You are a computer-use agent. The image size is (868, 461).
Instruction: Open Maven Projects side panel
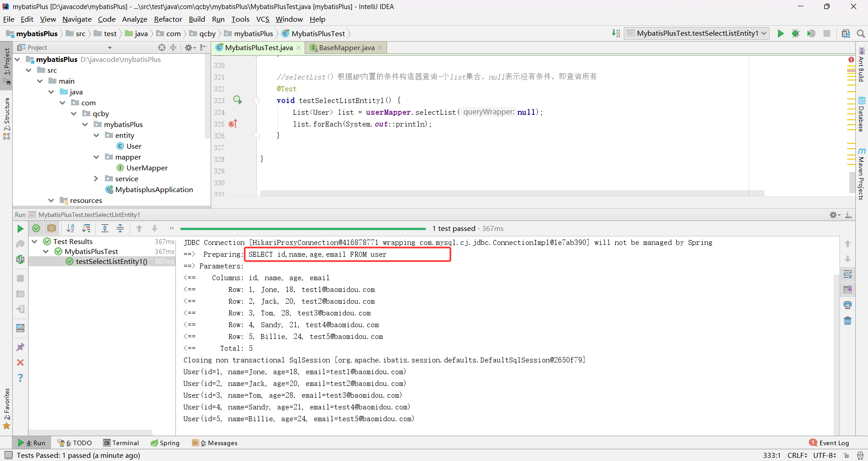862,174
